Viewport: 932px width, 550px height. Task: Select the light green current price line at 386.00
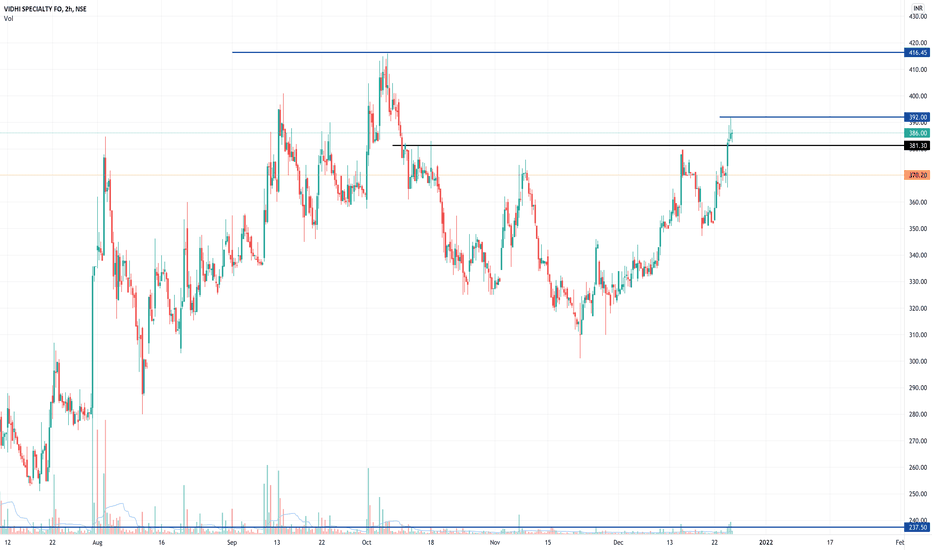tap(452, 133)
